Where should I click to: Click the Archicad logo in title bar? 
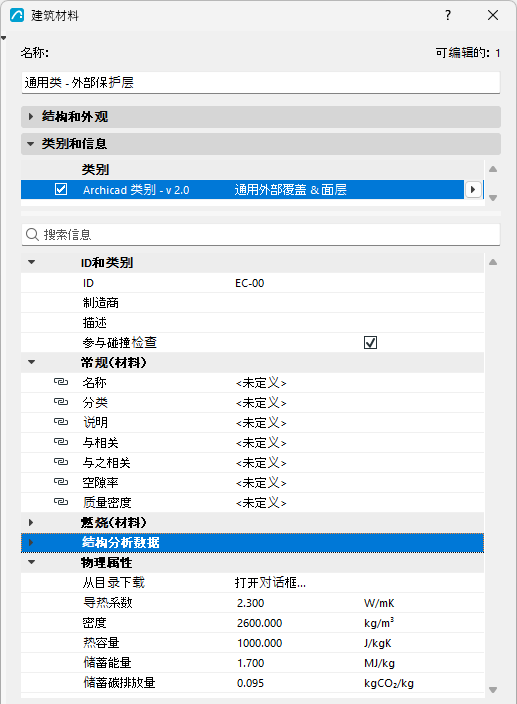(17, 15)
